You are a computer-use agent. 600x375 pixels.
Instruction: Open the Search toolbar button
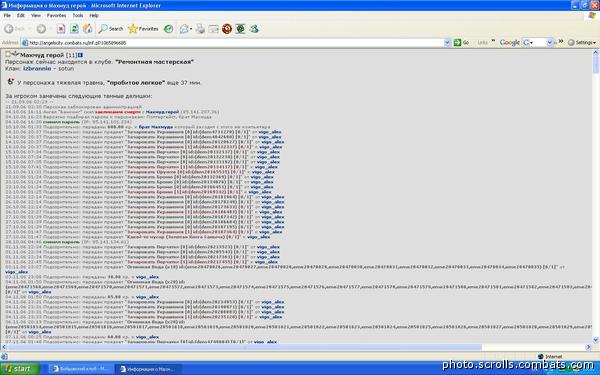click(x=111, y=29)
